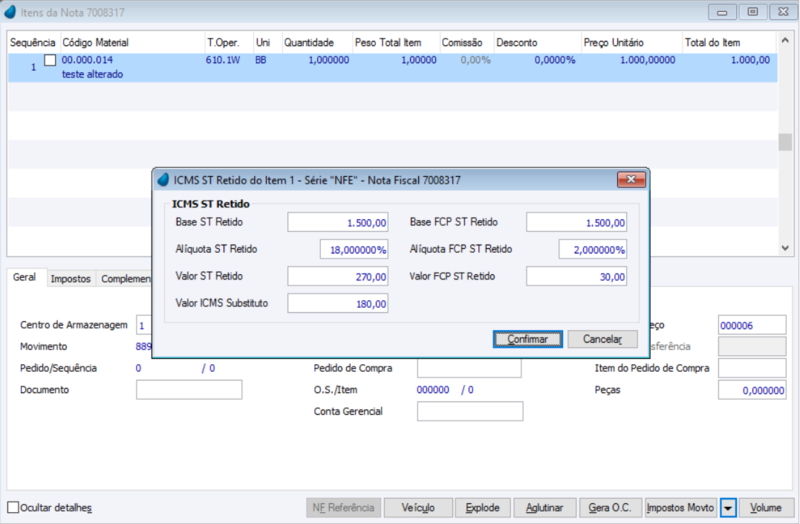Cancel the ICMS ST Retido dialog
The image size is (800, 524).
click(x=603, y=339)
